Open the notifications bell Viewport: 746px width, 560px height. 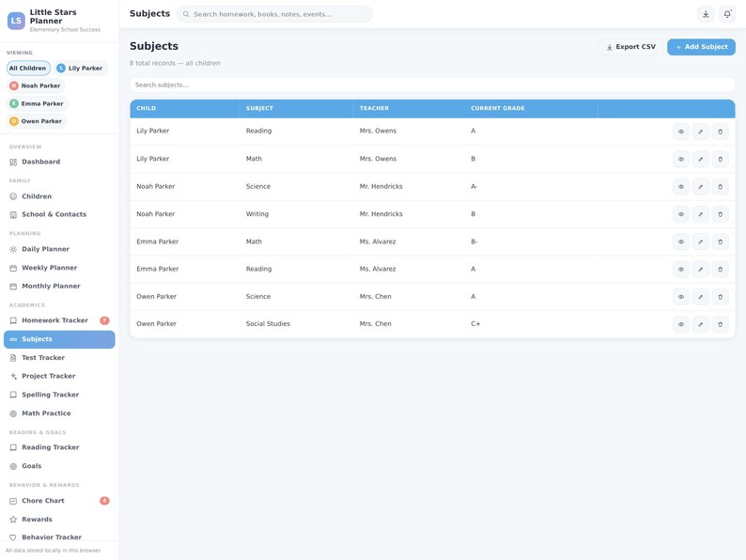point(727,14)
